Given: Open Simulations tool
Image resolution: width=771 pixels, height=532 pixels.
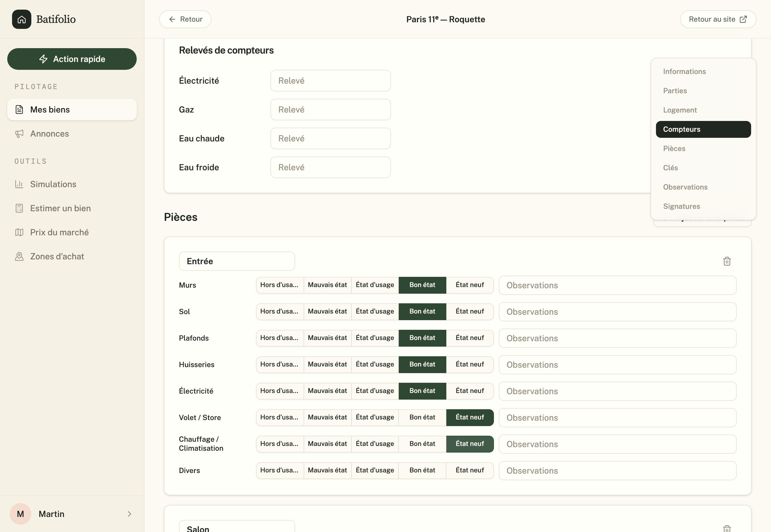Looking at the screenshot, I should [72, 184].
